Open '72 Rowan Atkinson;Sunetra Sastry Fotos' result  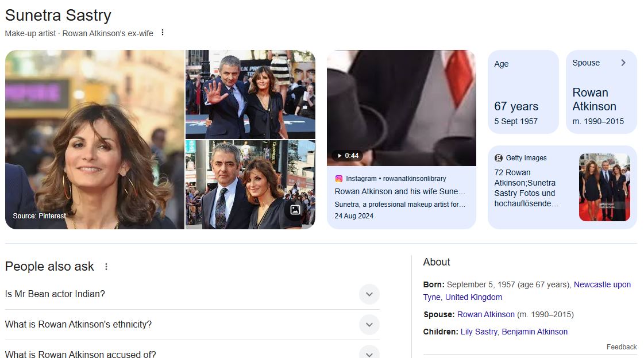coord(526,188)
